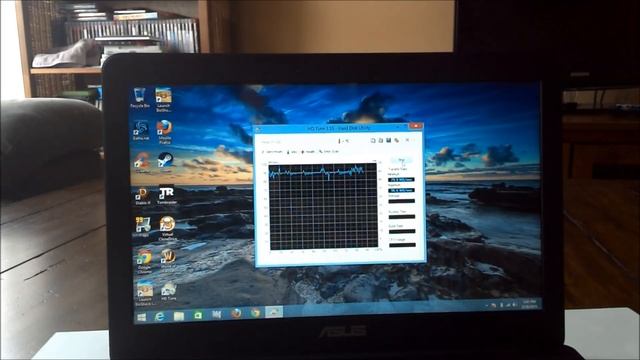Open the Recycle Bin desktop icon

click(x=140, y=98)
